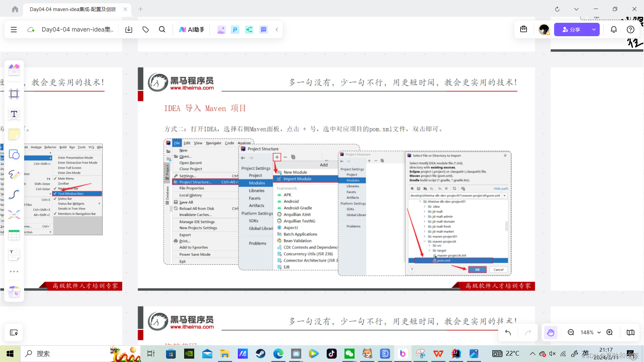644x362 pixels.
Task: Open the plugin app icon at sidebar bottom
Action: pos(14,292)
